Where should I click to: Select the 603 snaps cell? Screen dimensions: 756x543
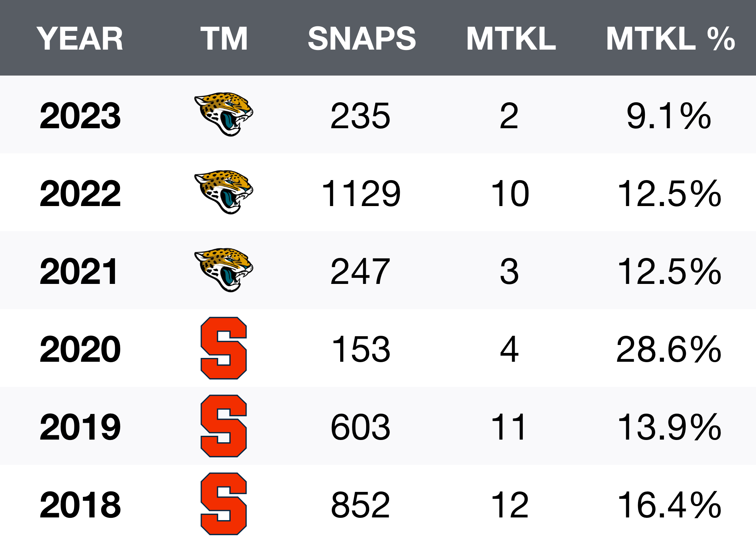click(360, 427)
